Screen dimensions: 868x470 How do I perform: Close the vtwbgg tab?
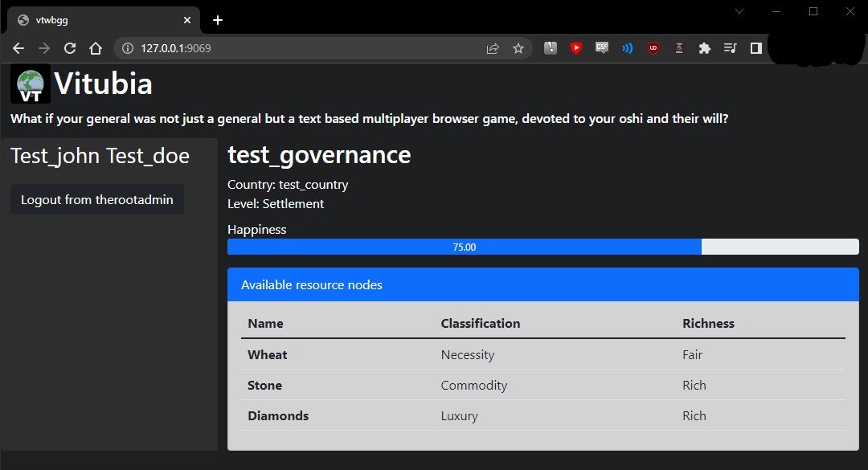(x=187, y=20)
